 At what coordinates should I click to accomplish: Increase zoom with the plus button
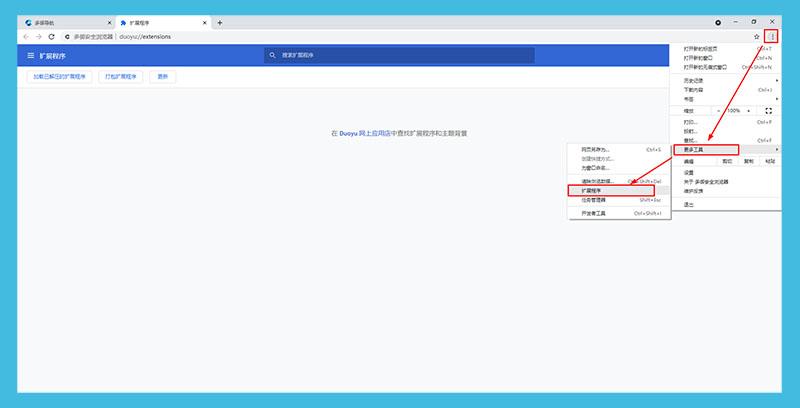750,110
